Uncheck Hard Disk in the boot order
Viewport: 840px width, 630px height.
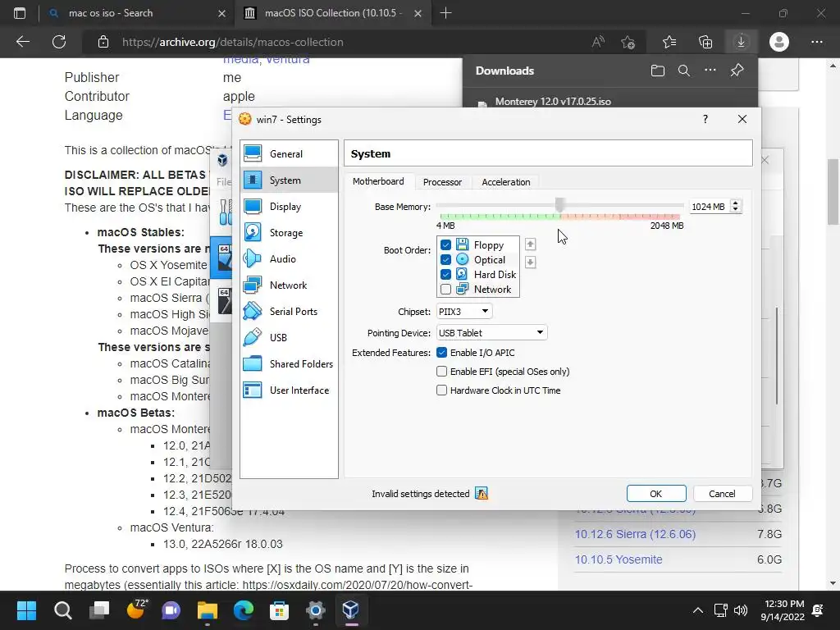[x=445, y=274]
